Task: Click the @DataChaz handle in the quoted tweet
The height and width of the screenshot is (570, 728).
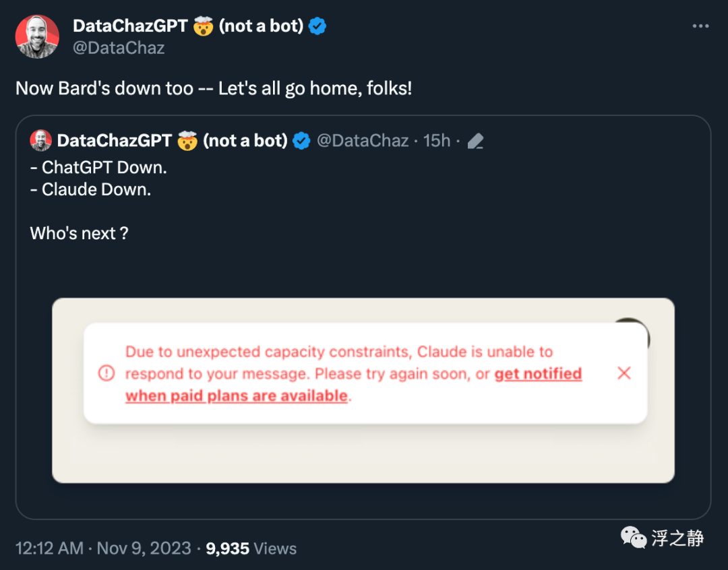Action: click(363, 141)
